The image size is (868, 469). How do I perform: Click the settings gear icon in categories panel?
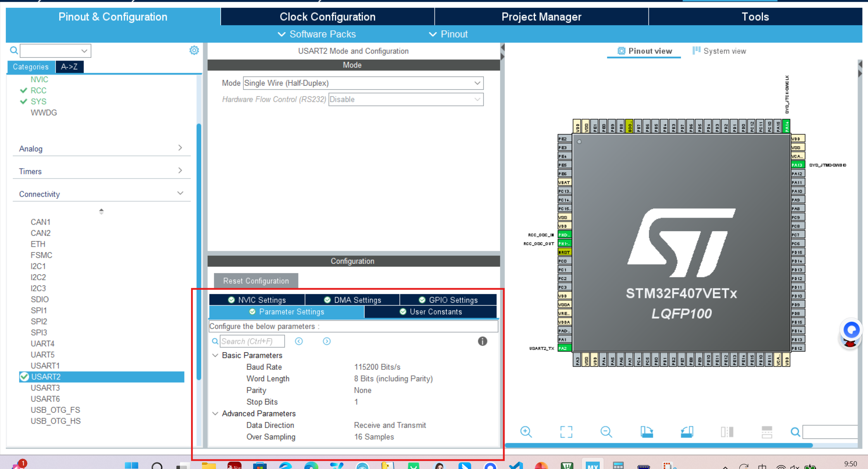(194, 50)
